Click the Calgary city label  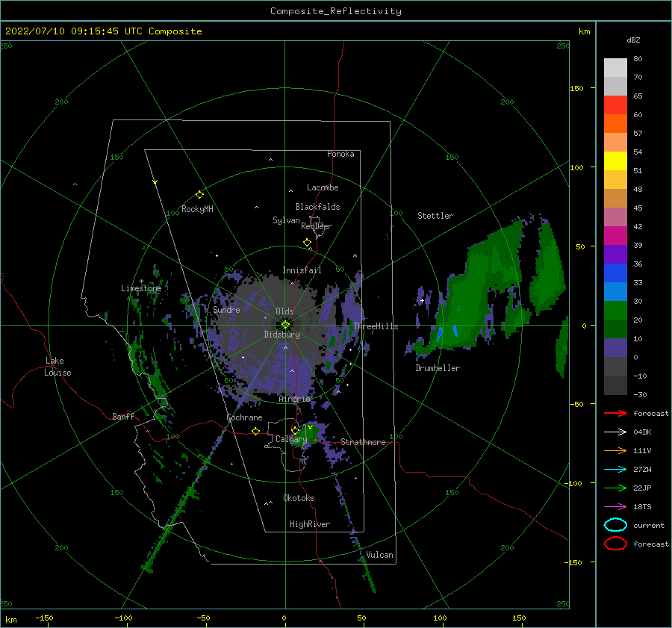click(291, 439)
